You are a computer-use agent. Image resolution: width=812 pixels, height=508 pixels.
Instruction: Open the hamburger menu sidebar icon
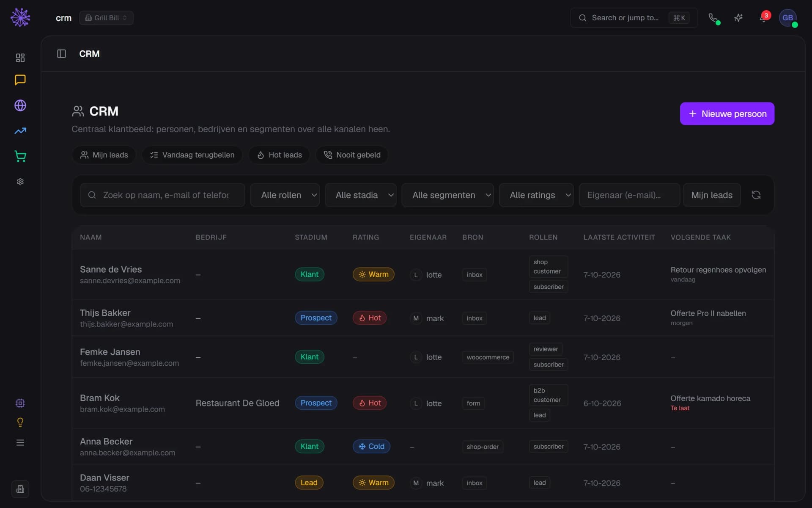(20, 442)
